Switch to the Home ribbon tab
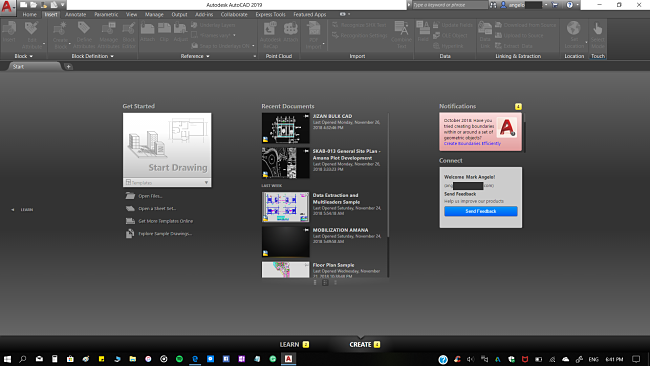Screen dimensions: 650x366 click(29, 15)
